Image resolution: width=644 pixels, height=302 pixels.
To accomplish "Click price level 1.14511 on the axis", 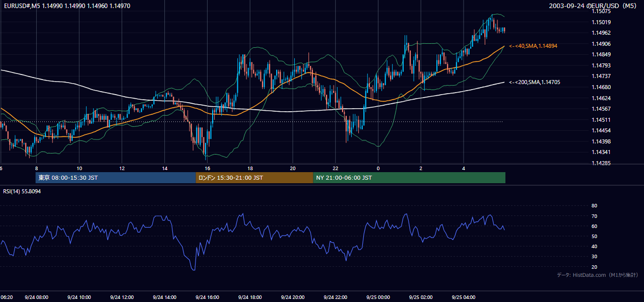I will (x=601, y=120).
